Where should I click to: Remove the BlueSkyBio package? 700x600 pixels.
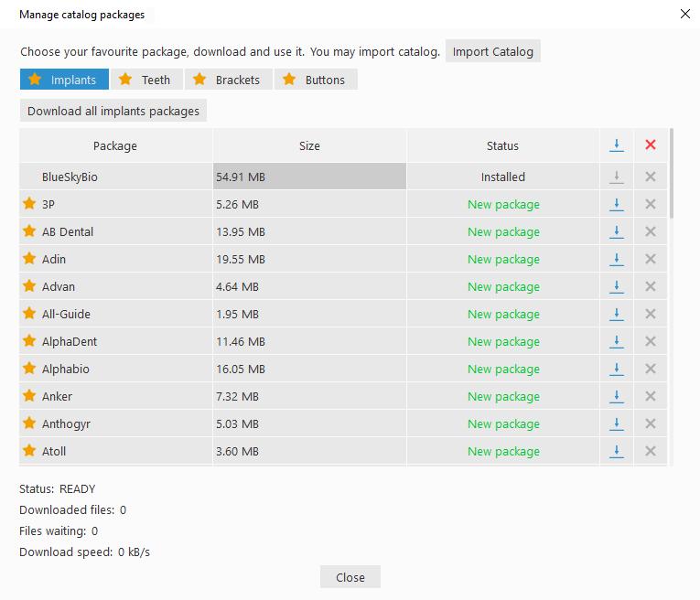[651, 177]
